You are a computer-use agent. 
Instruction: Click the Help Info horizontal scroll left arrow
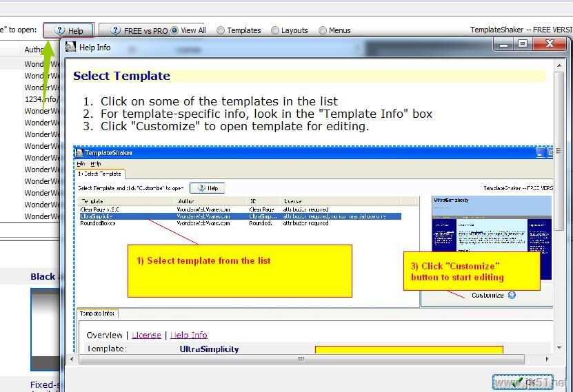pos(72,359)
